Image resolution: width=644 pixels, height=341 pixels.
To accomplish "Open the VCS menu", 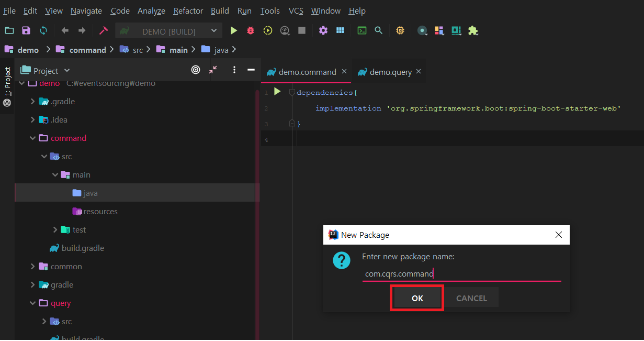I will 296,10.
